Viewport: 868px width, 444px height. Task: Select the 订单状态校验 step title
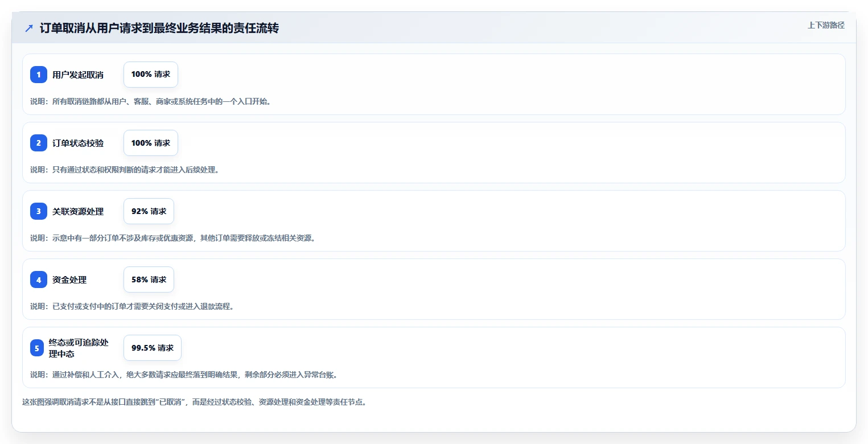[x=78, y=143]
